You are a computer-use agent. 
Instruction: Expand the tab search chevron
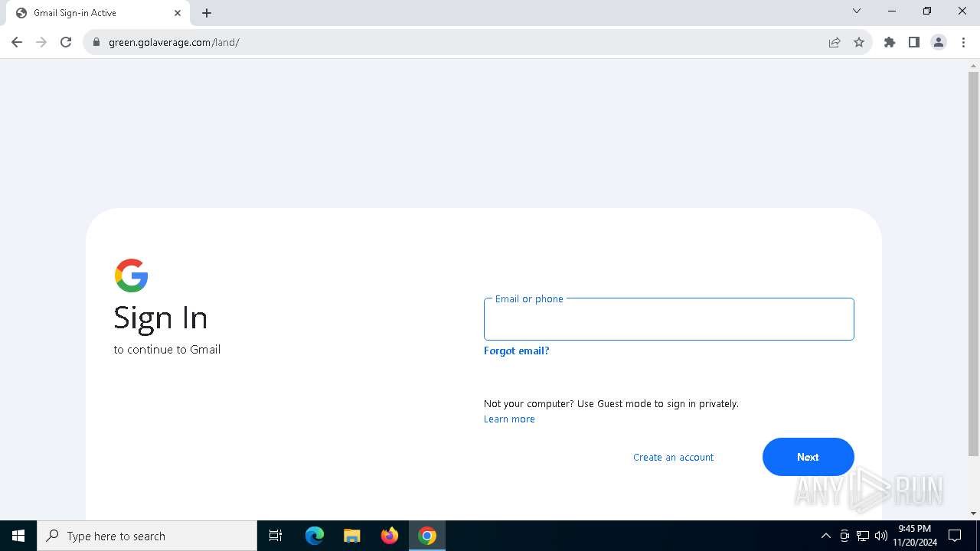[857, 11]
